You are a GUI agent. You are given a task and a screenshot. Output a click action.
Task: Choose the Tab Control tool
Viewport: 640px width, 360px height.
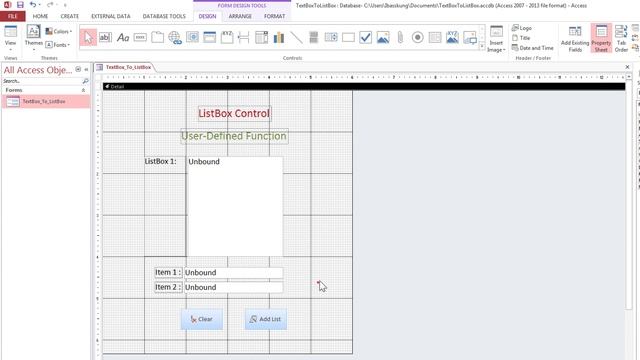coord(158,38)
